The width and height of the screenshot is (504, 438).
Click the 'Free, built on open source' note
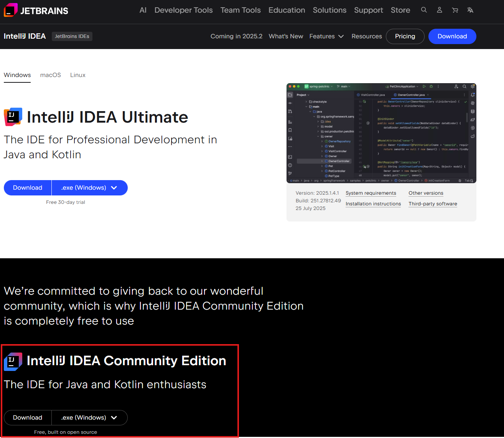pos(66,432)
